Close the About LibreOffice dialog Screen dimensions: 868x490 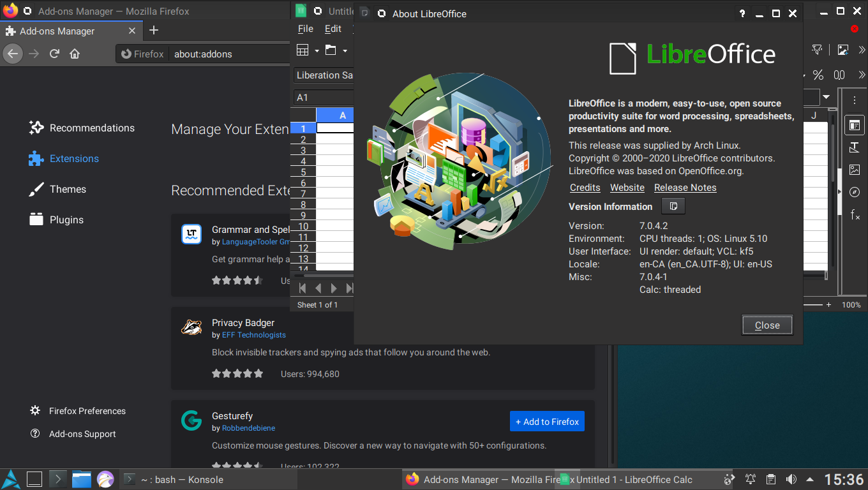point(767,325)
